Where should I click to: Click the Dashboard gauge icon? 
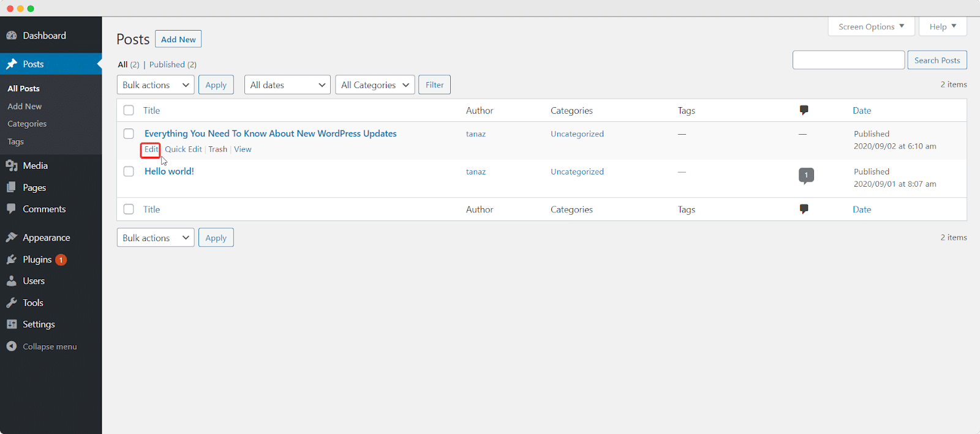click(x=12, y=36)
